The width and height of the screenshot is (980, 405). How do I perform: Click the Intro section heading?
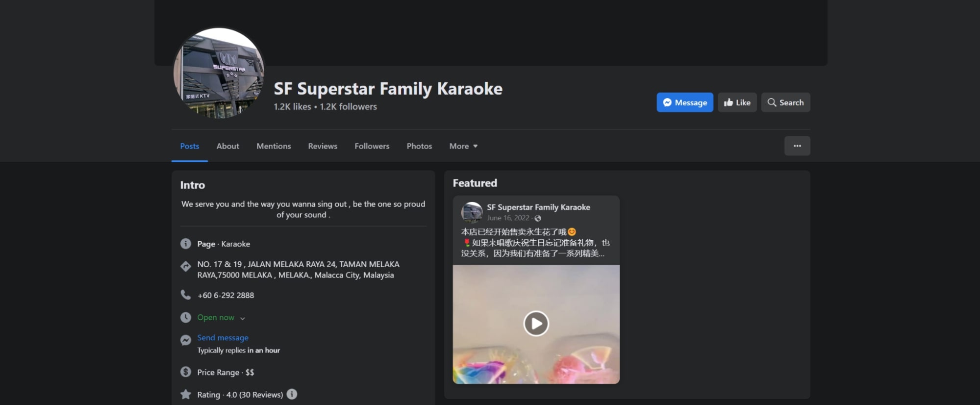(x=192, y=185)
